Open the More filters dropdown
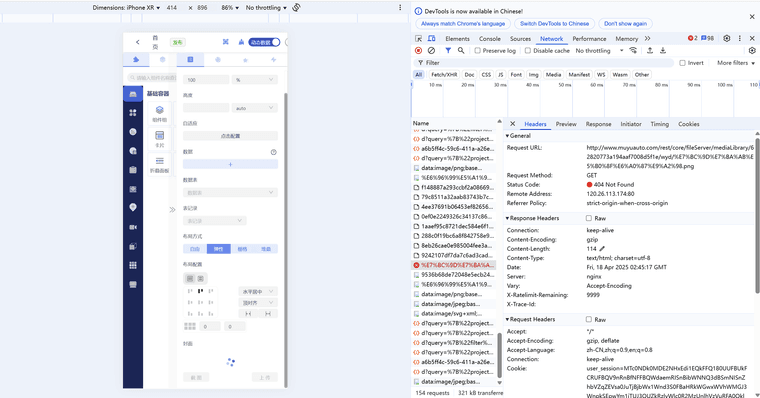 (736, 63)
